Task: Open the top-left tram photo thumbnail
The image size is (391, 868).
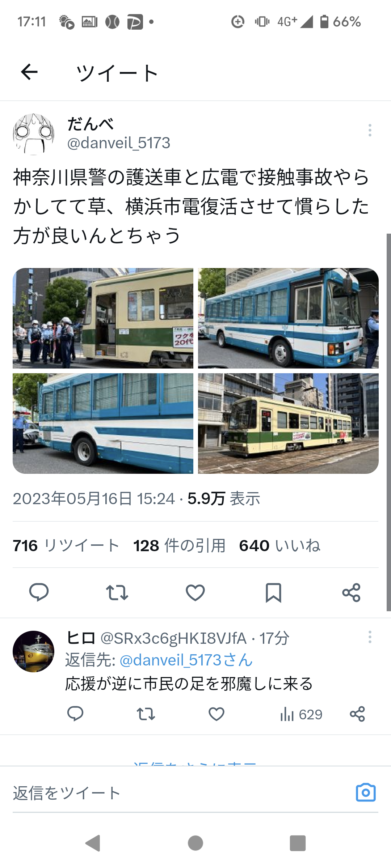Action: pos(103,318)
